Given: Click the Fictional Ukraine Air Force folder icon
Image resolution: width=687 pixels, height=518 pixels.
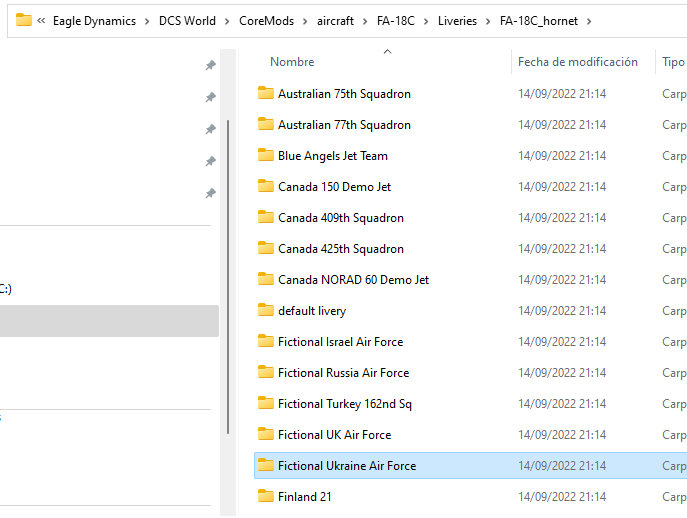Looking at the screenshot, I should [266, 465].
